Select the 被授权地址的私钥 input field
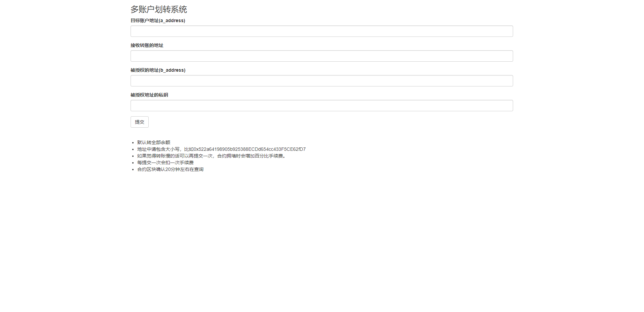 (321, 106)
